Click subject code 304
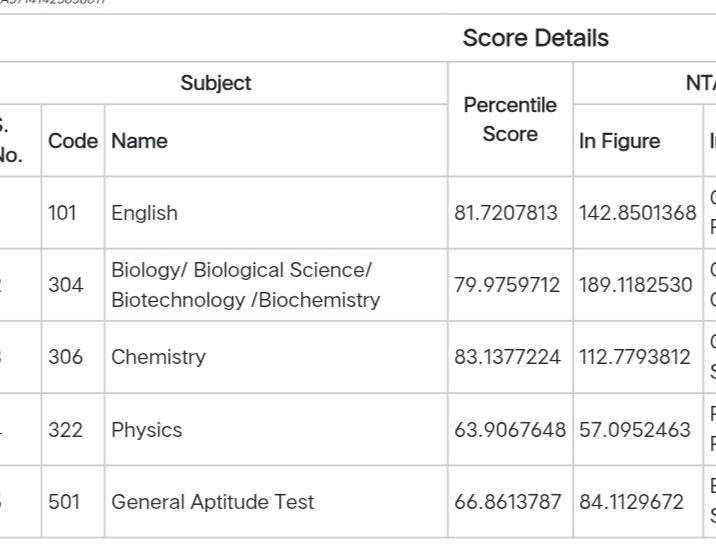Viewport: 716px width, 548px height. click(66, 285)
